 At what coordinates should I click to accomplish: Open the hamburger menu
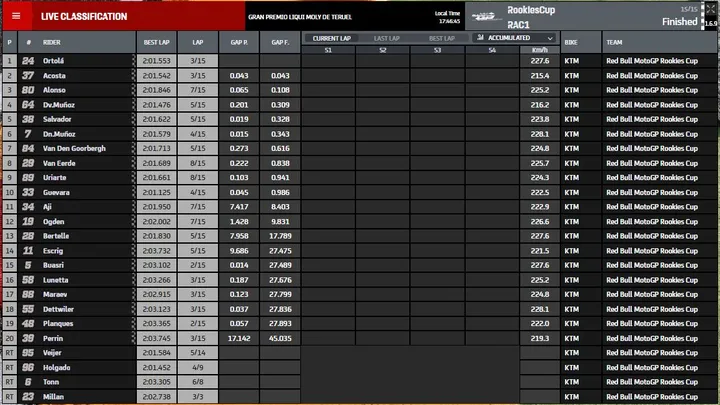pyautogui.click(x=17, y=17)
